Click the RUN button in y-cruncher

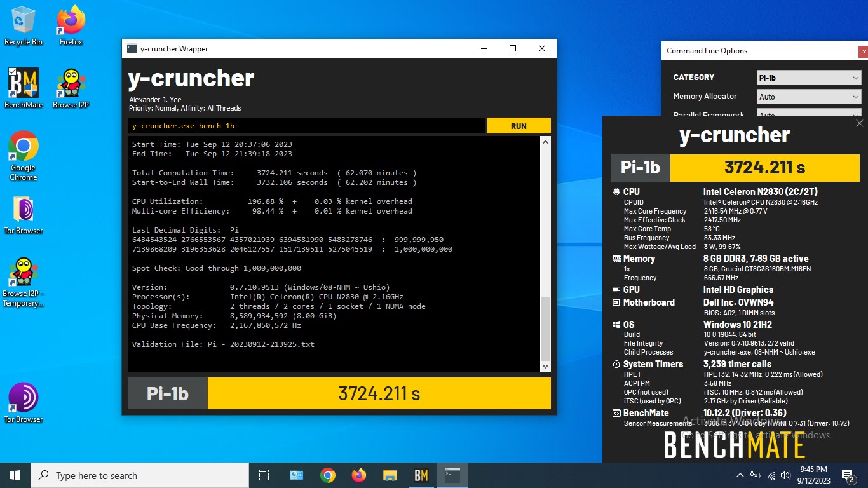(x=519, y=126)
